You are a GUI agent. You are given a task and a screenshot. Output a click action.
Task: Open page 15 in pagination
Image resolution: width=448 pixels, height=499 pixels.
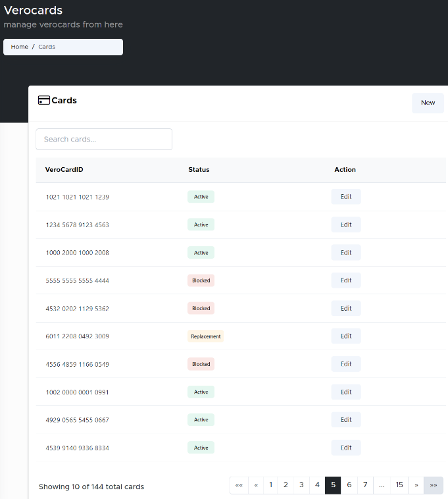[399, 485]
